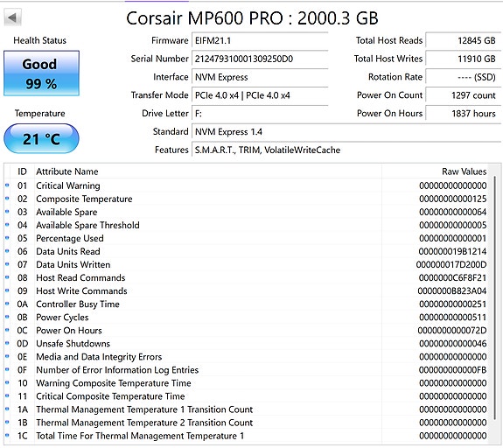Click Power On Hours value 1837 hours
This screenshot has width=503, height=448.
tap(463, 114)
